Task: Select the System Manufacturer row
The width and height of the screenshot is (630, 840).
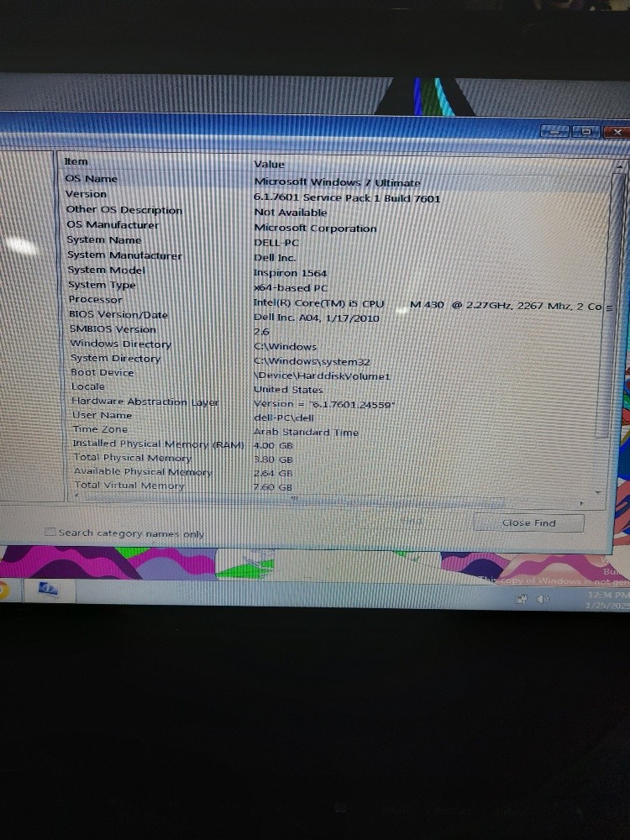Action: tap(337, 256)
